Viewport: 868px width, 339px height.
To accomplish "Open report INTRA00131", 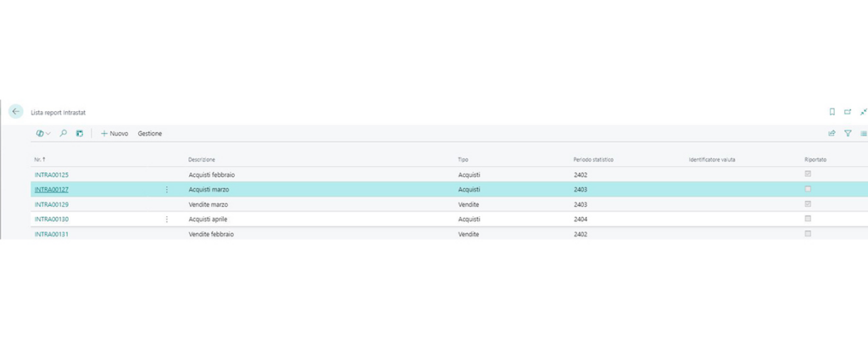I will coord(52,234).
